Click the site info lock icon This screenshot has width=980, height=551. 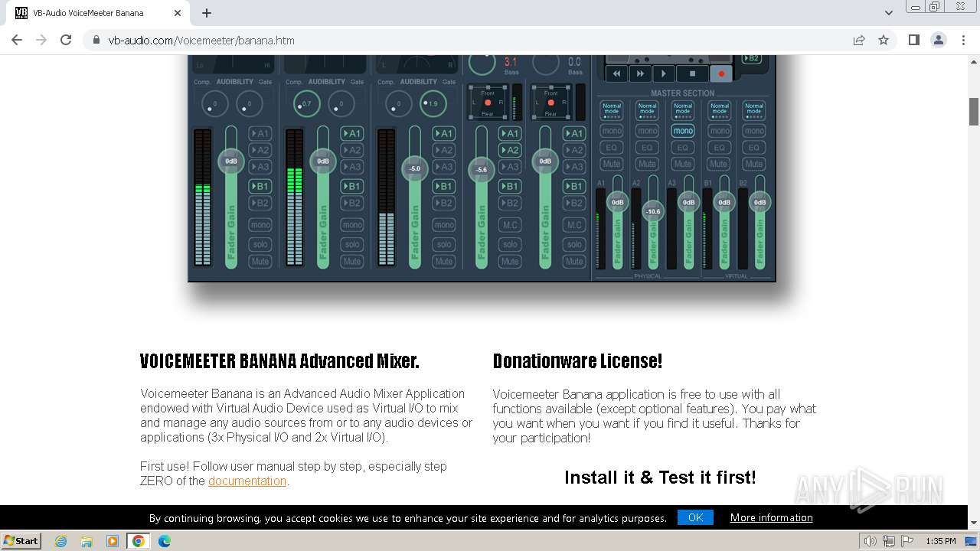pos(96,40)
